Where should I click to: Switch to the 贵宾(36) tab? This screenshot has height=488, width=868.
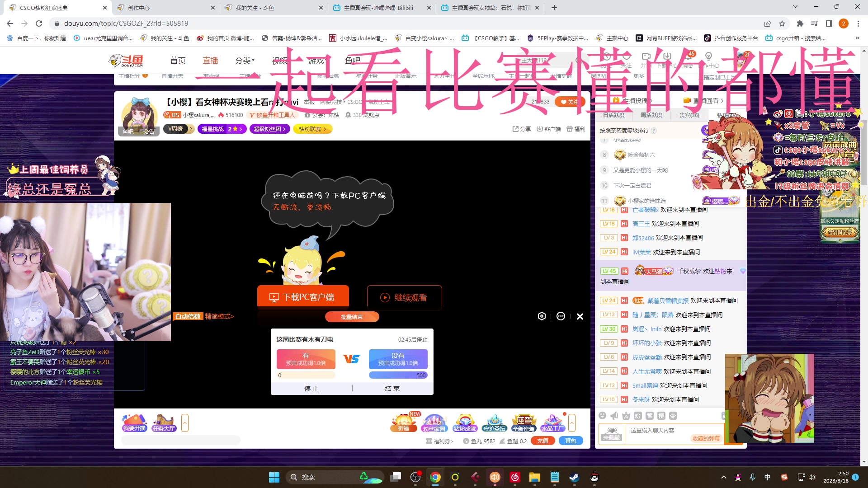689,115
